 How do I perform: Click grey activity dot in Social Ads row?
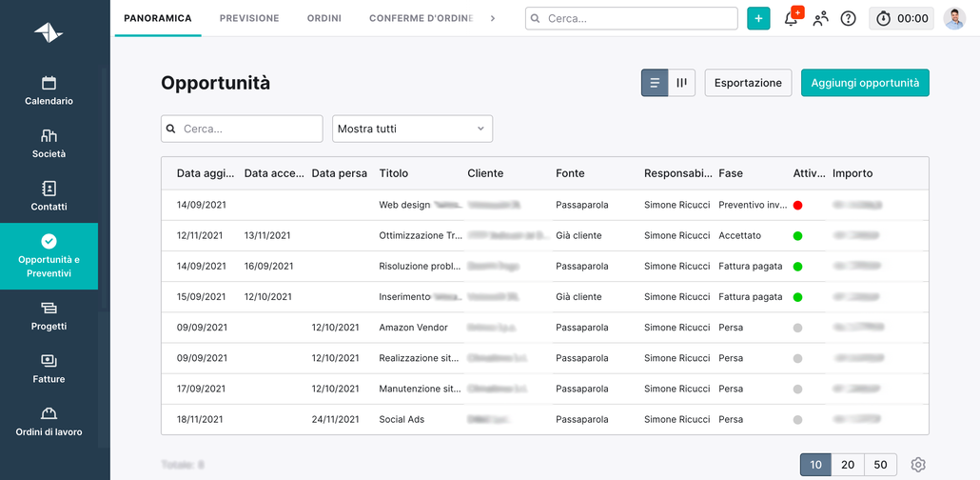point(797,420)
